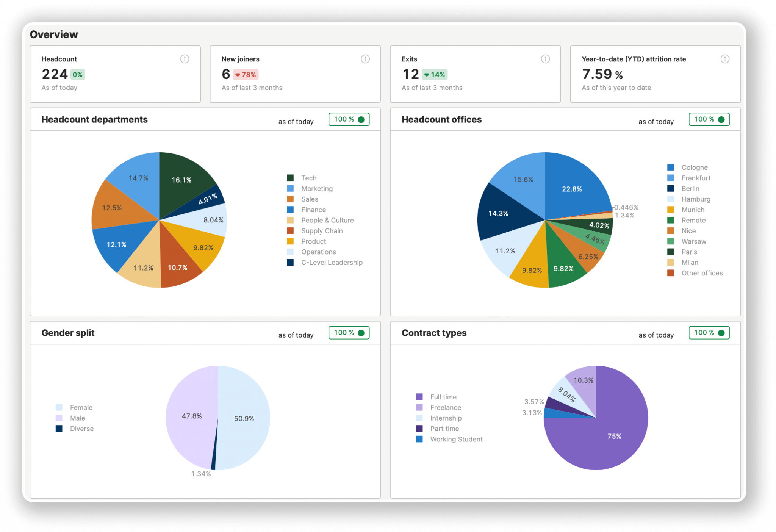This screenshot has width=776, height=532.
Task: Click the Gender split 100 % badge
Action: tap(349, 333)
